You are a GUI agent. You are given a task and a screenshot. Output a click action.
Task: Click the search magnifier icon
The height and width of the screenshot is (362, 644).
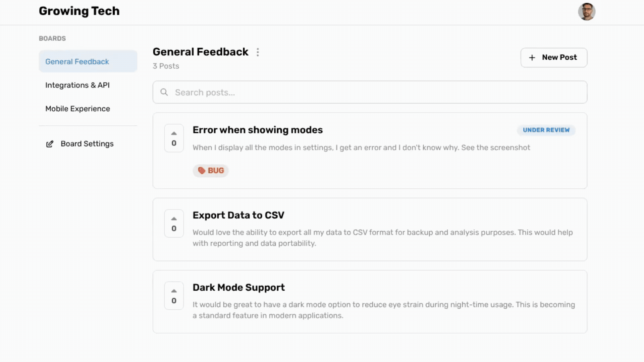pos(164,92)
